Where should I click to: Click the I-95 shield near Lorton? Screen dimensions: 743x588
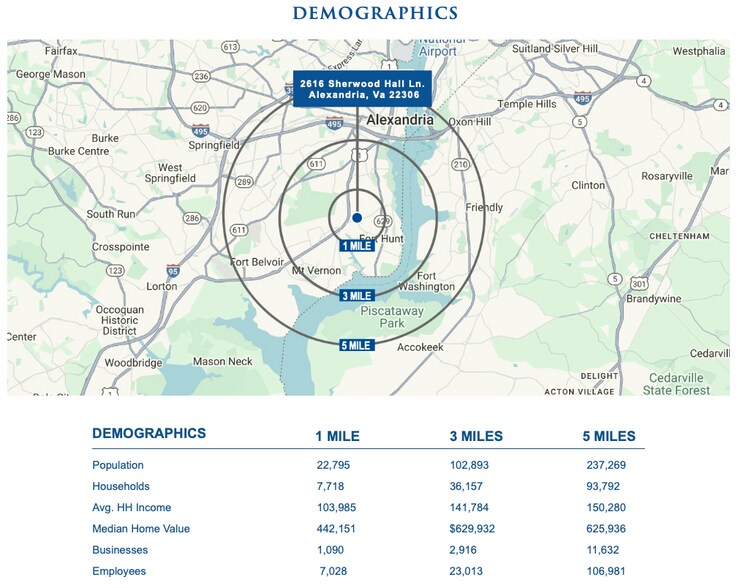pos(173,271)
